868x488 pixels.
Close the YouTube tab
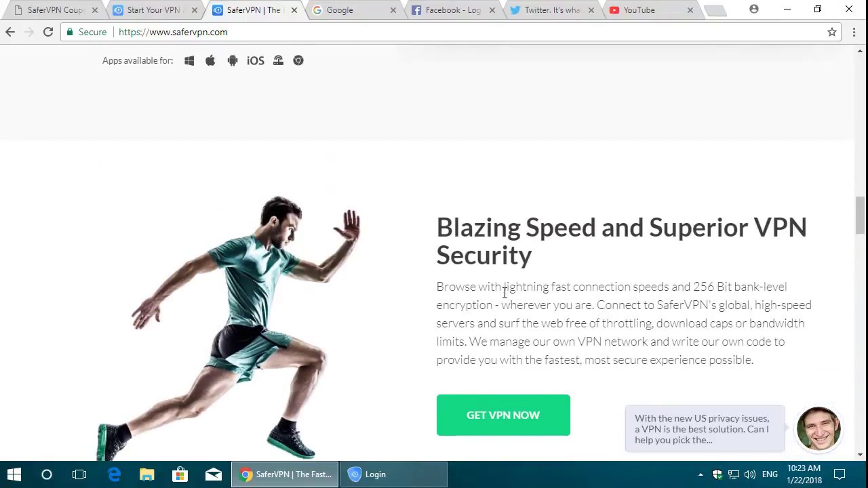[x=690, y=10]
